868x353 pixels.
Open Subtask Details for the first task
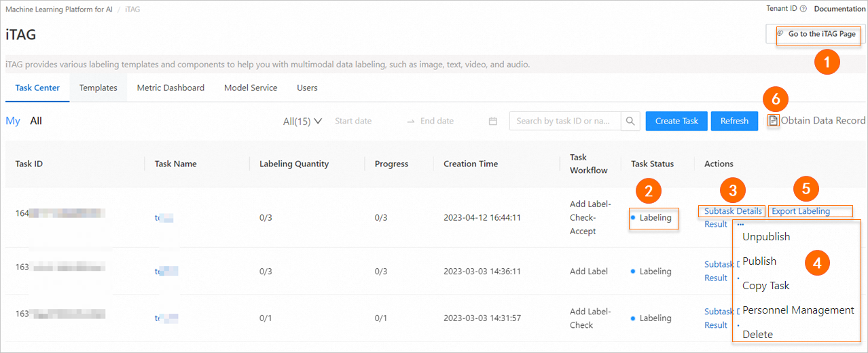733,211
